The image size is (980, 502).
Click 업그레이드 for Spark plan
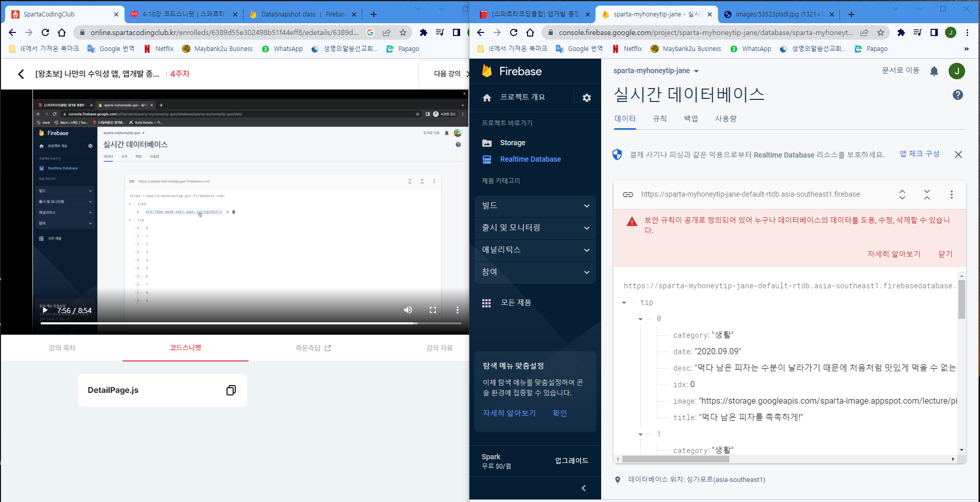tap(571, 461)
